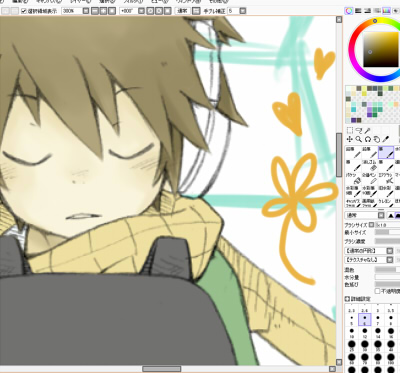Reset canvas rotation button
Screen dimensions: 400x373
[x=168, y=11]
